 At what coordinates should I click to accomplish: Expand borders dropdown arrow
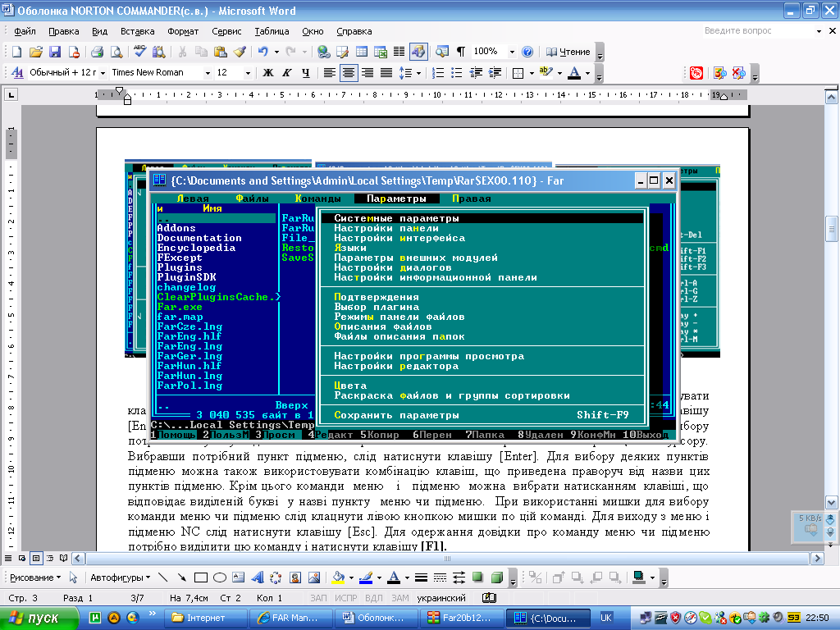coord(532,73)
